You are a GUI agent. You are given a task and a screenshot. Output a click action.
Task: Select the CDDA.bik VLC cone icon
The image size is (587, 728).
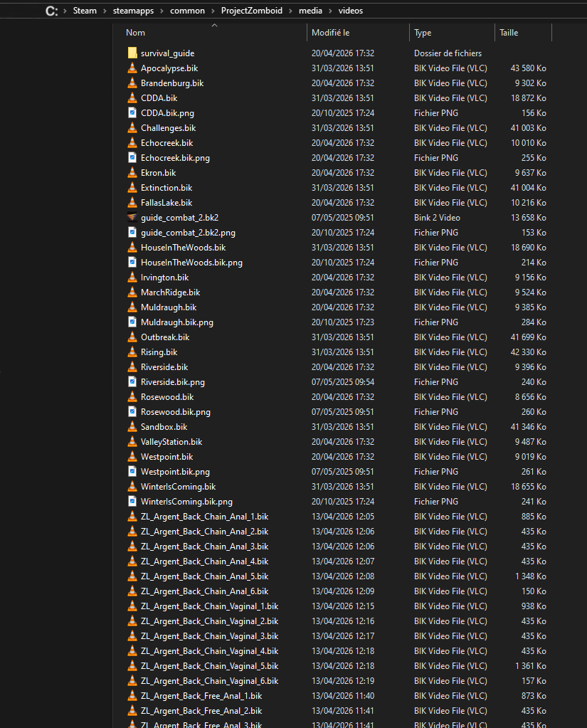132,98
